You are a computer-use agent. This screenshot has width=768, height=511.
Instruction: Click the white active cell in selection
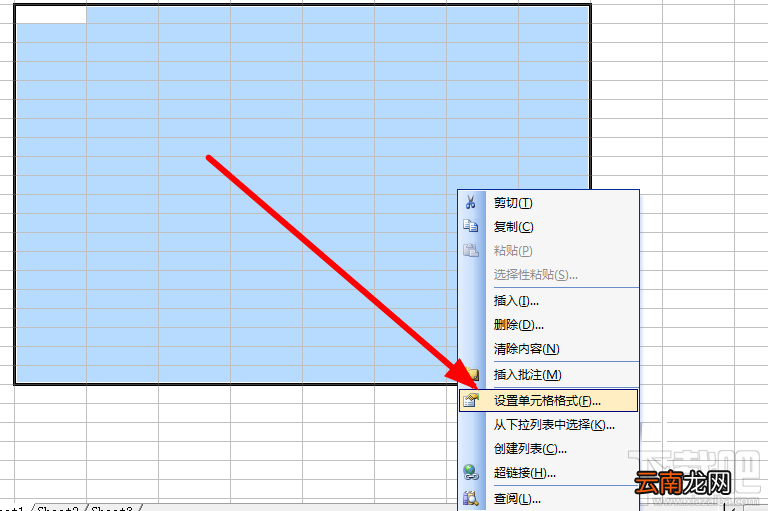[x=51, y=15]
